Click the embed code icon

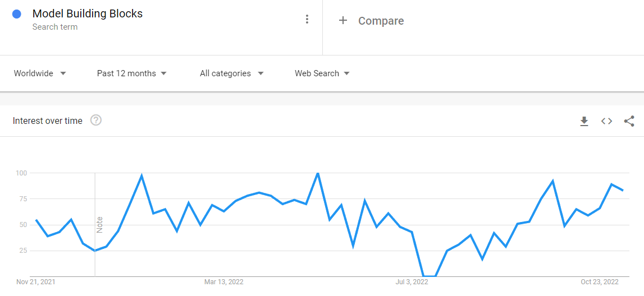tap(606, 121)
